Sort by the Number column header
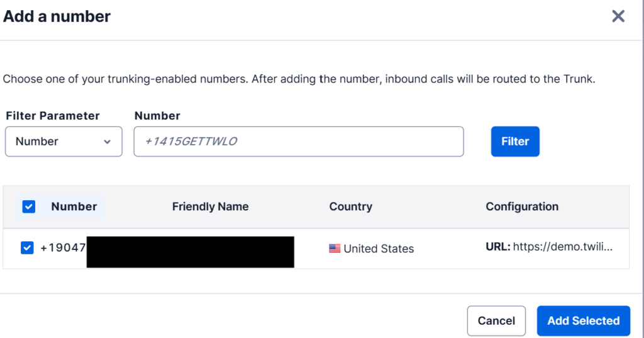Image resolution: width=644 pixels, height=338 pixels. 74,206
